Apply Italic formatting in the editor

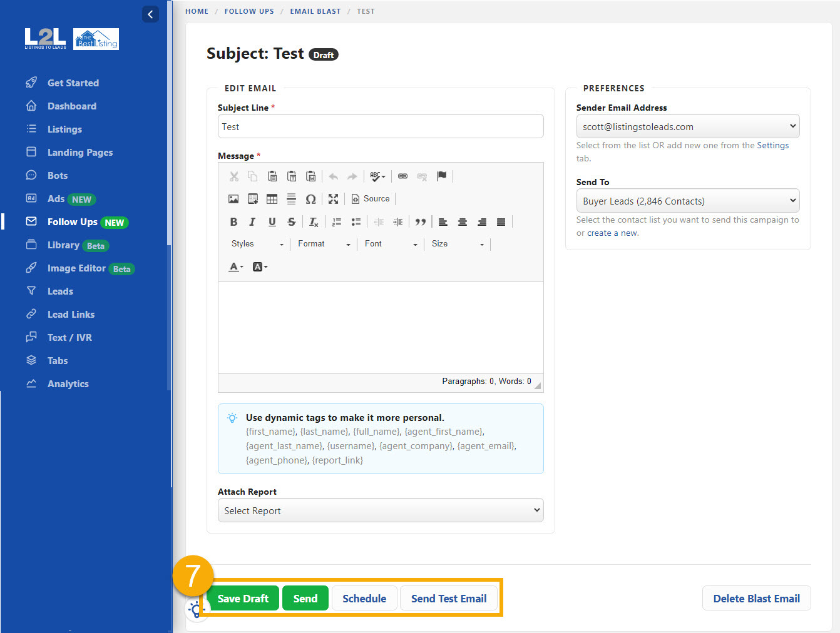point(252,221)
